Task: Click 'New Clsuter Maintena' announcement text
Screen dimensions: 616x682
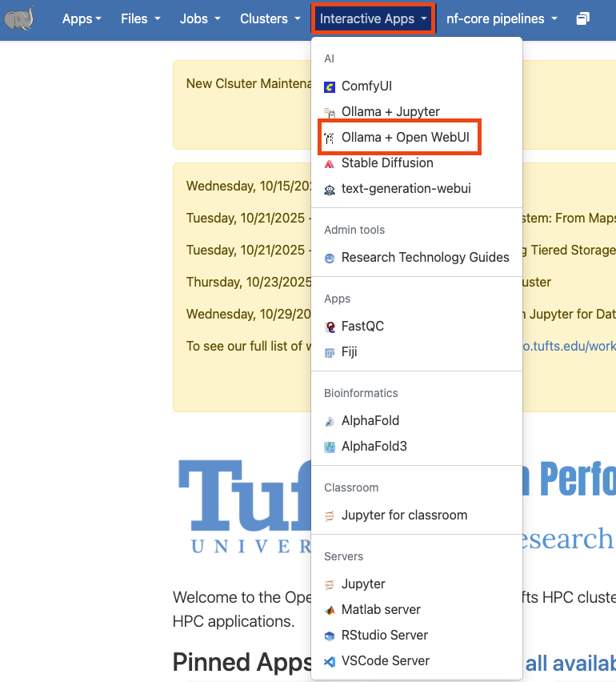Action: pos(249,83)
